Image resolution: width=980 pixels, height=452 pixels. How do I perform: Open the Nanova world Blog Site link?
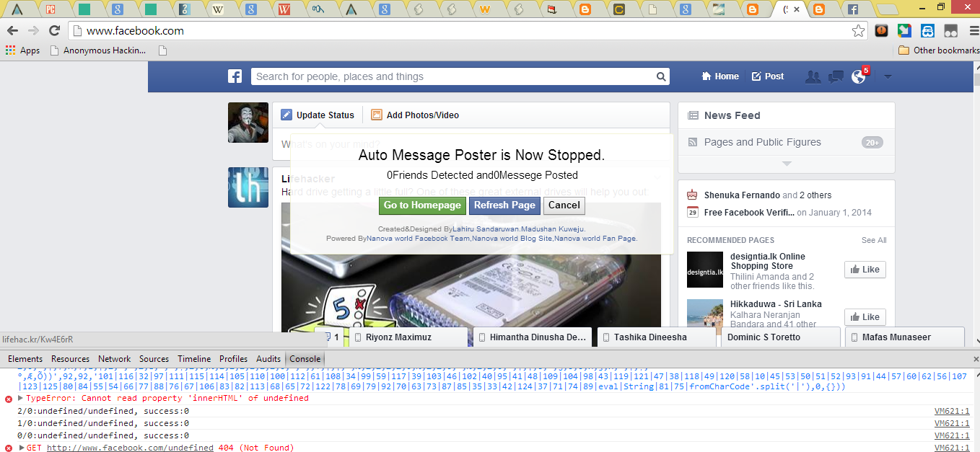[x=512, y=238]
